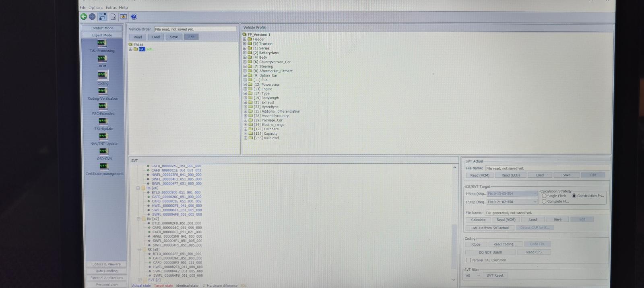The width and height of the screenshot is (644, 288).
Task: Click the Read Coding button
Action: click(x=505, y=244)
